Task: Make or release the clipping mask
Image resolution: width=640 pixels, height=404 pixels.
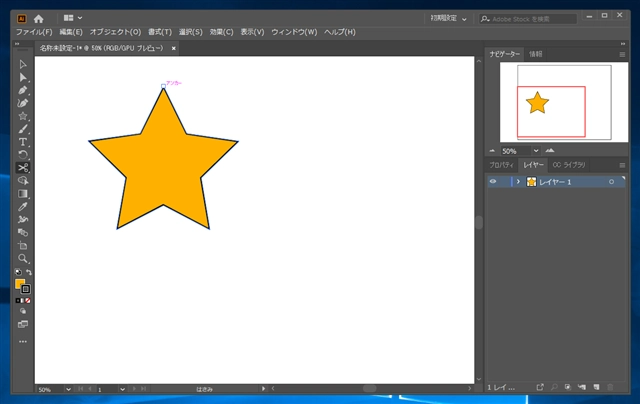Action: [x=568, y=387]
